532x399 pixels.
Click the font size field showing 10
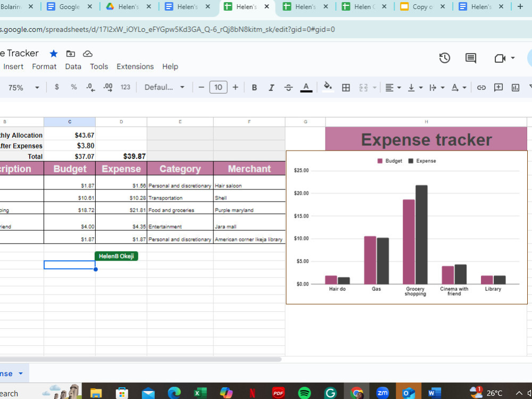tap(218, 87)
